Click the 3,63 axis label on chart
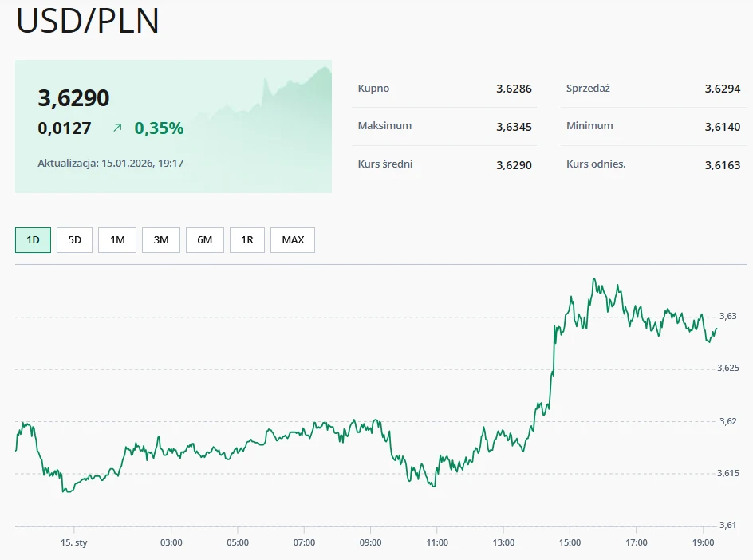This screenshot has height=560, width=753. [727, 315]
